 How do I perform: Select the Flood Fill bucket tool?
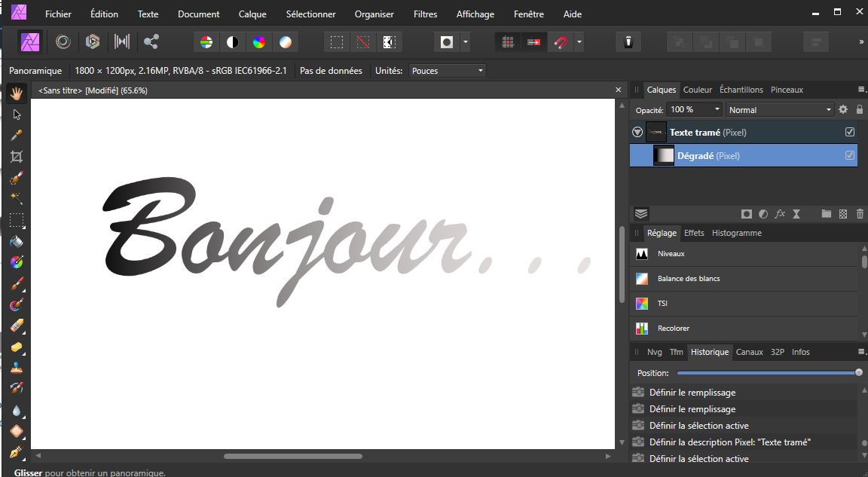(x=17, y=241)
